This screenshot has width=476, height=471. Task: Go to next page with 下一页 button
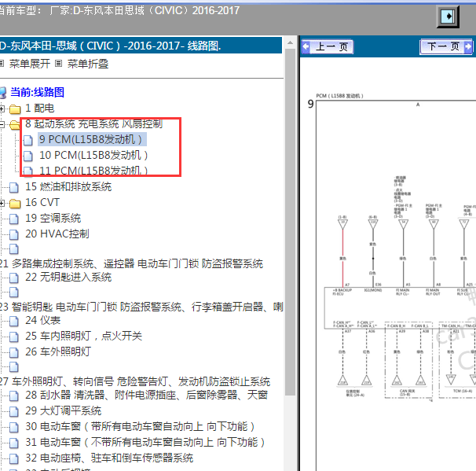coord(446,47)
